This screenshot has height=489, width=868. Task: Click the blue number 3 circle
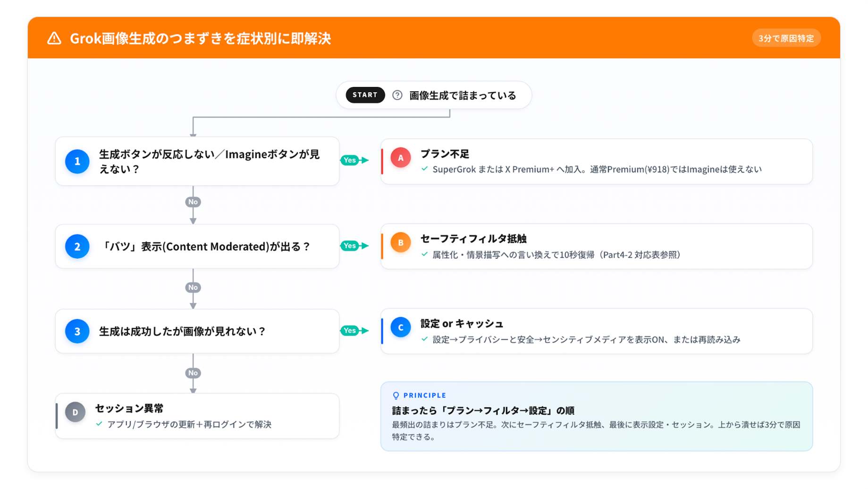pos(77,331)
